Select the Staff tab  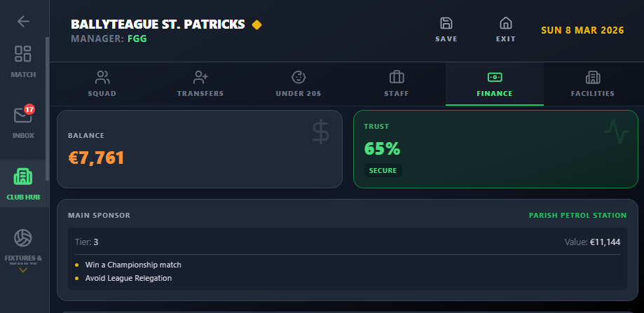click(x=397, y=83)
